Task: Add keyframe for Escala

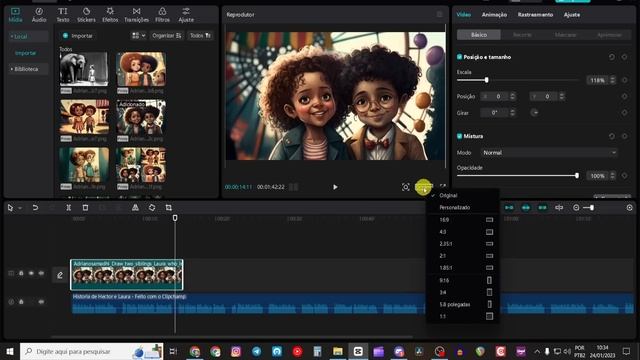Action: click(624, 80)
